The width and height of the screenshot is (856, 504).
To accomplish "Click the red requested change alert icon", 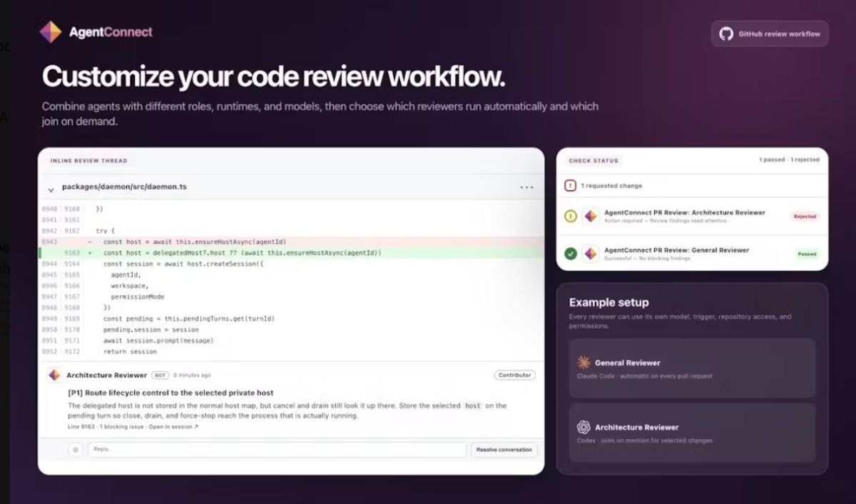I will [x=570, y=185].
